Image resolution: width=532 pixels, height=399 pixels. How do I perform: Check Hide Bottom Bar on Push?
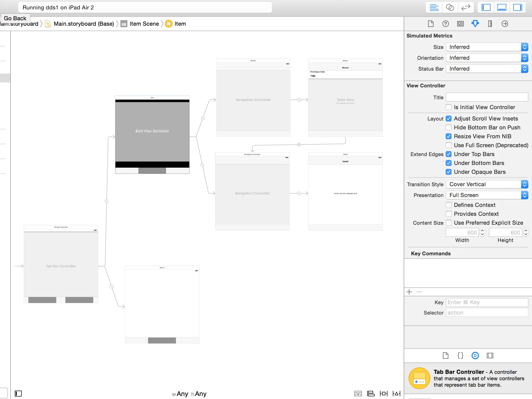[x=449, y=127]
